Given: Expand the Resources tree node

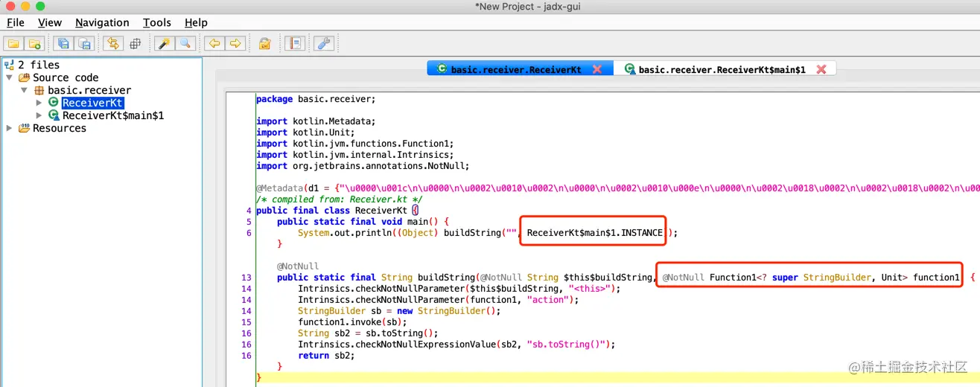Looking at the screenshot, I should click(9, 128).
